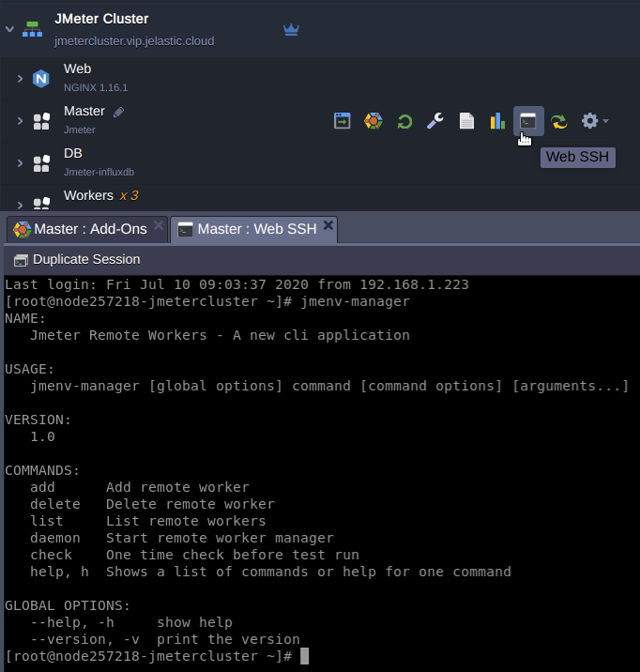Screen dimensions: 640x672
Task: Click DB layer blocks icon
Action: coord(41,163)
